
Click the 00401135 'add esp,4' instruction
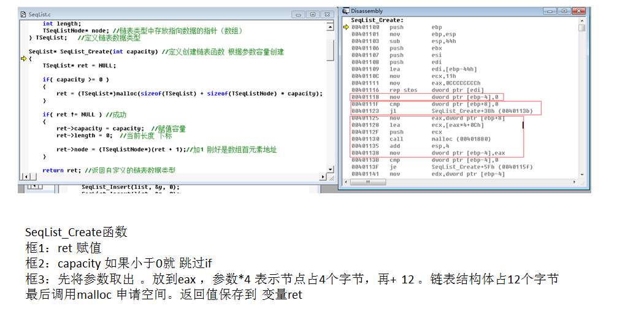tap(402, 146)
